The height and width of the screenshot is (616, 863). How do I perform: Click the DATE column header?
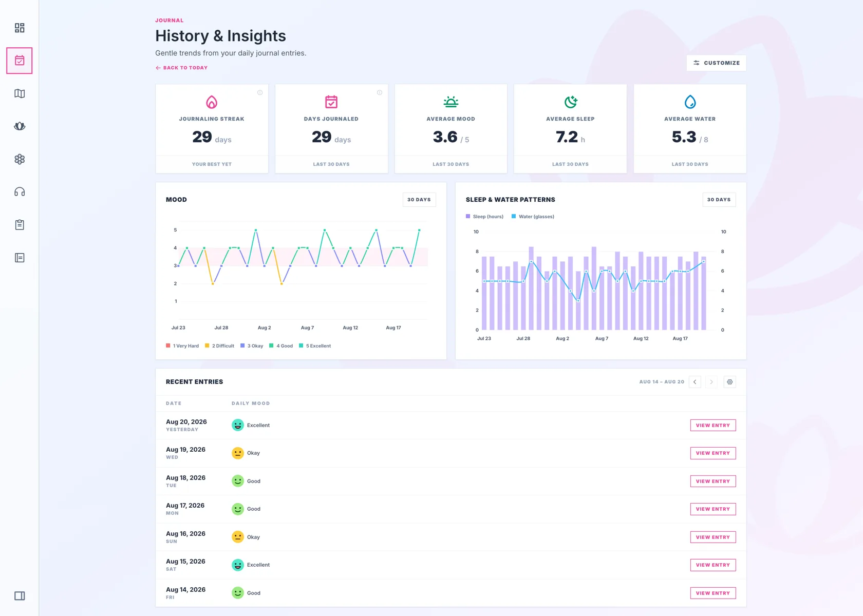(174, 403)
